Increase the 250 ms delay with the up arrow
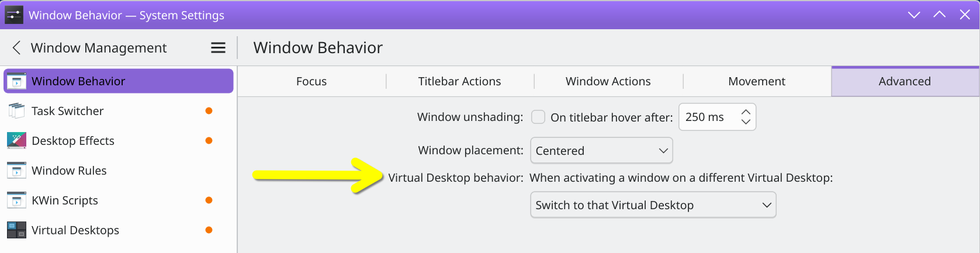Viewport: 980px width, 253px height. click(746, 112)
